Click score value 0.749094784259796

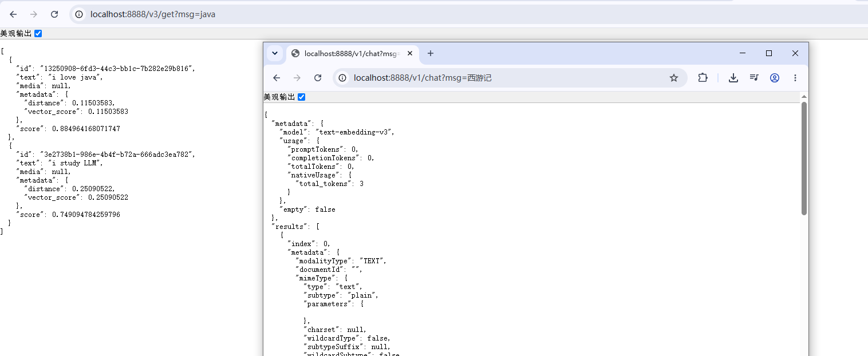(86, 215)
